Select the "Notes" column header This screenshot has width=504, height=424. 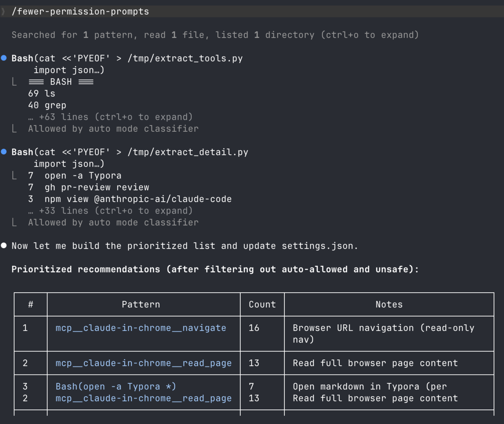click(x=389, y=304)
